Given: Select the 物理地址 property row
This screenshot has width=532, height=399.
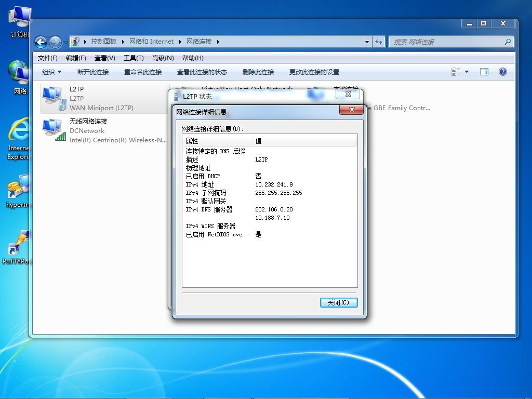Looking at the screenshot, I should pyautogui.click(x=270, y=168).
